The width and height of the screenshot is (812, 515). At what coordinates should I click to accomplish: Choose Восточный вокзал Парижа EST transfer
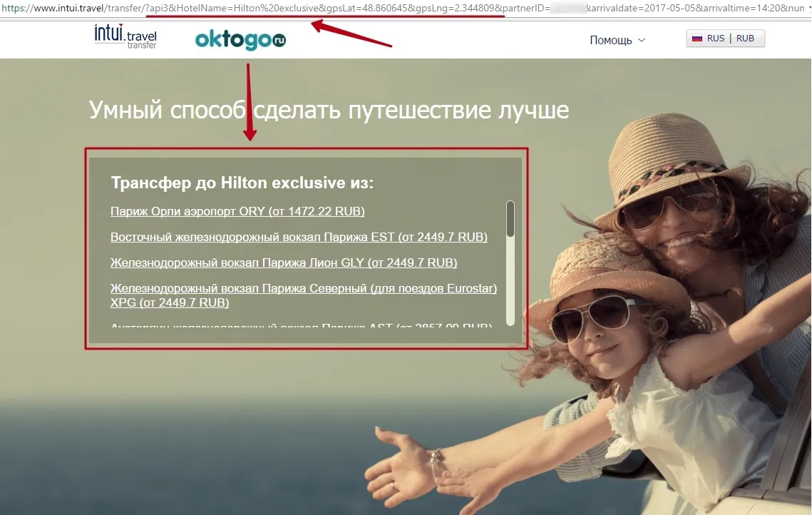coord(299,238)
